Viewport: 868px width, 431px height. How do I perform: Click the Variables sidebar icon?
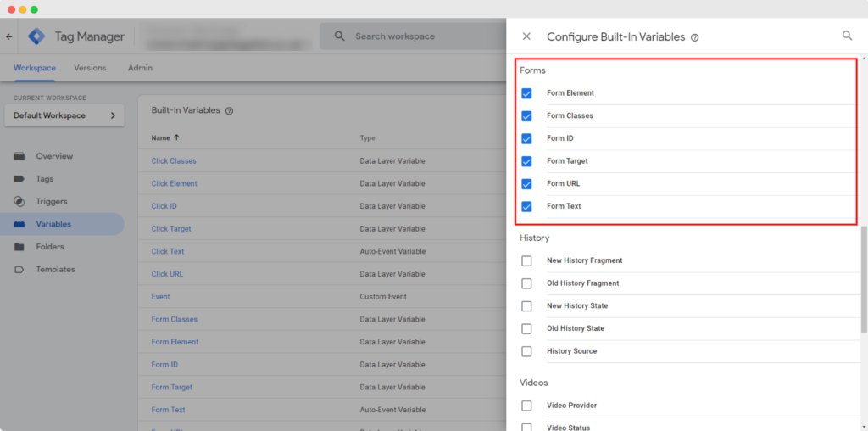(x=19, y=224)
